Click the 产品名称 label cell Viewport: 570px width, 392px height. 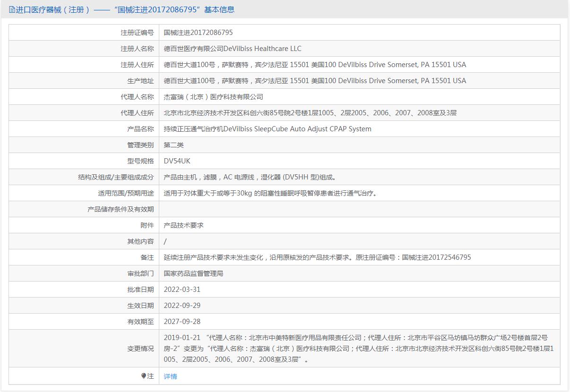coord(84,129)
